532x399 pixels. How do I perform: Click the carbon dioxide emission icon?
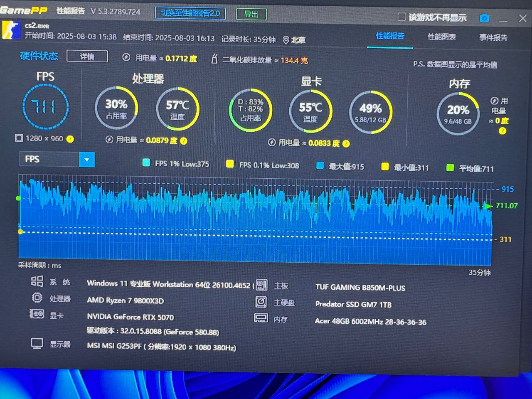pyautogui.click(x=214, y=59)
